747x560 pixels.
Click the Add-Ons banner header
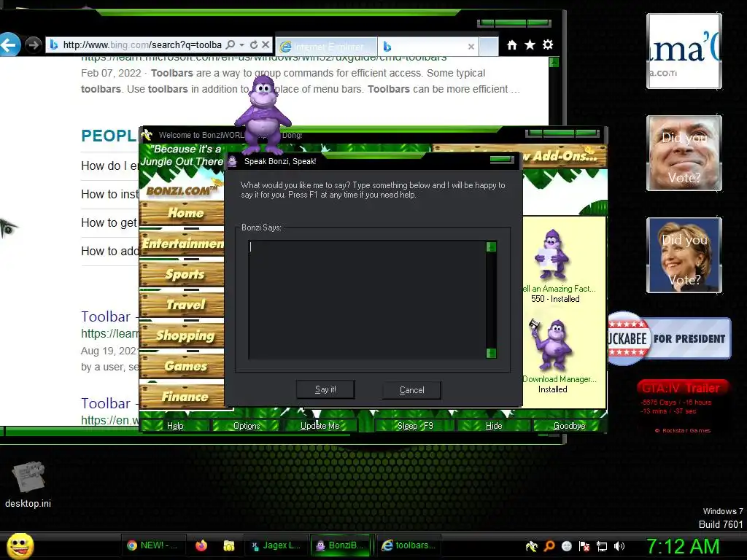(x=565, y=156)
